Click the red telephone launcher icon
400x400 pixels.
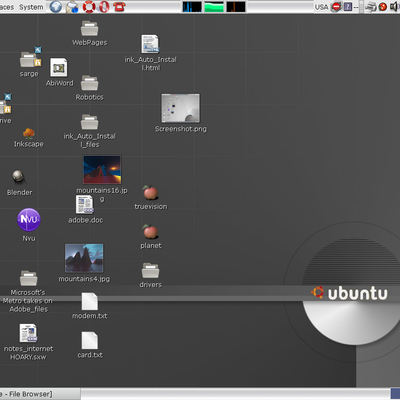click(119, 7)
